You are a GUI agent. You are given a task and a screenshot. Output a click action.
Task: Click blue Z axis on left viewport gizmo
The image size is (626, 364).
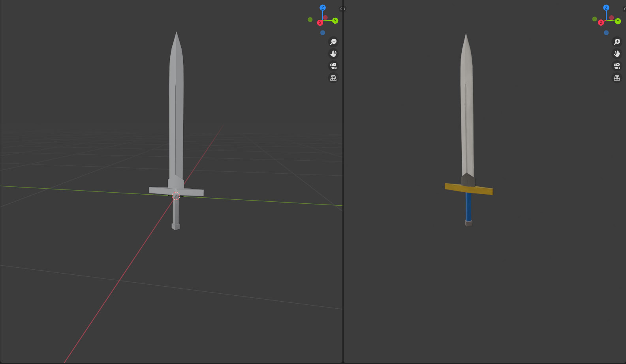(323, 8)
